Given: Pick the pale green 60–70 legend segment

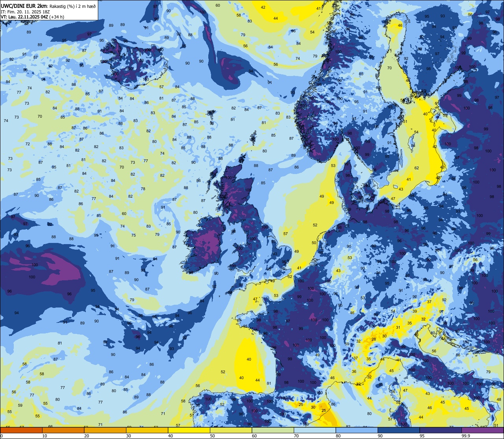Looking at the screenshot, I should (x=273, y=430).
